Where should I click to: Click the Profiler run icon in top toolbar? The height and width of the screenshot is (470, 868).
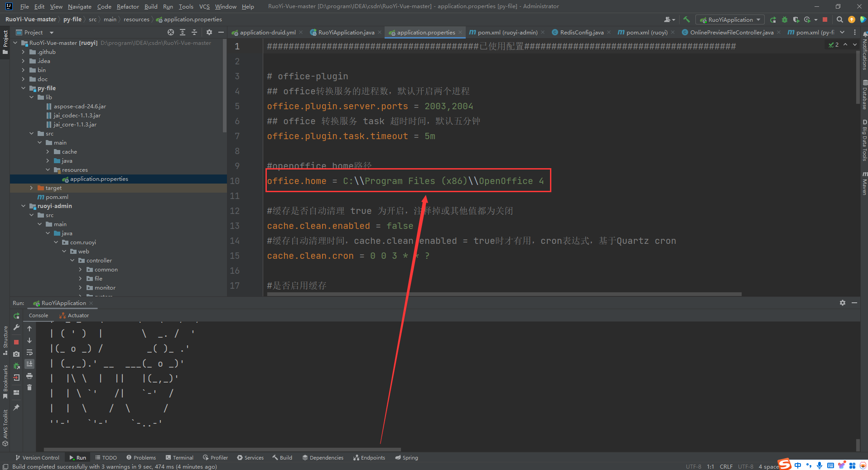tap(807, 19)
